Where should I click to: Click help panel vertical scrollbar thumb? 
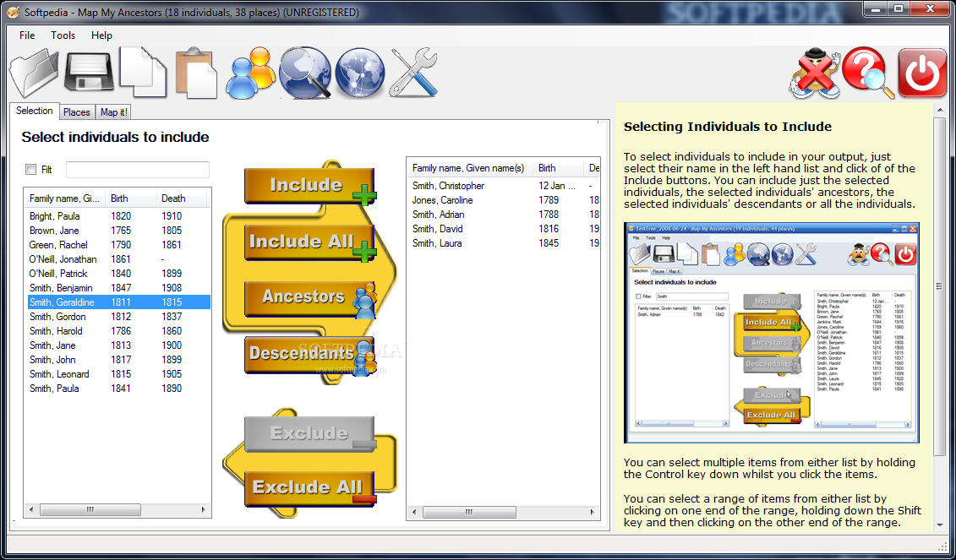(x=940, y=286)
